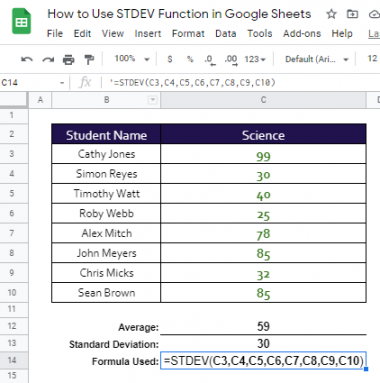Select the =STDEV formula text cell
The image size is (380, 383).
point(263,361)
